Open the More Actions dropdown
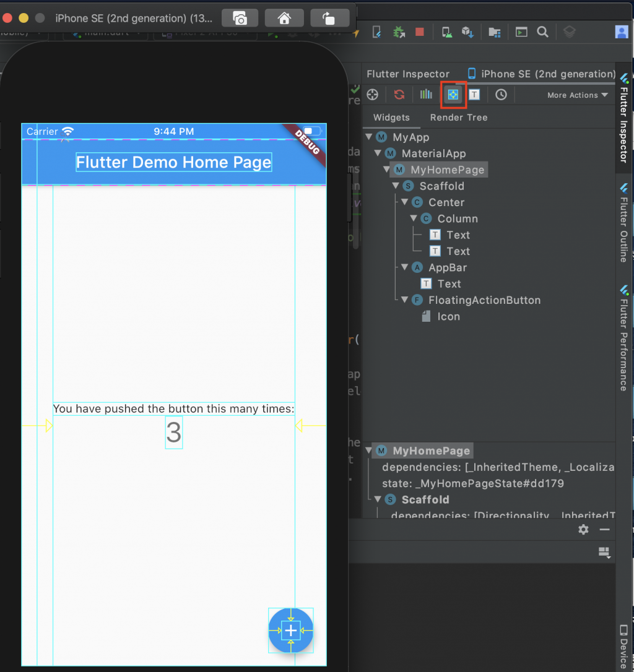The width and height of the screenshot is (634, 672). tap(578, 95)
